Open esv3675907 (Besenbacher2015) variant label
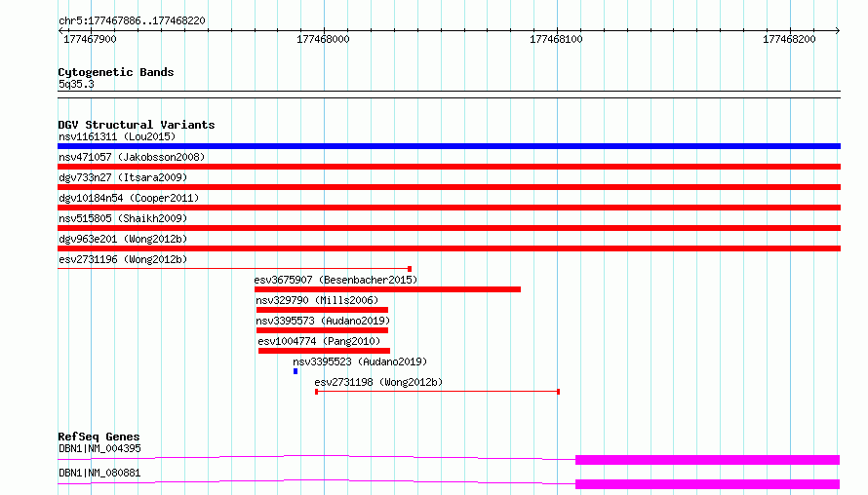Image resolution: width=868 pixels, height=495 pixels. pyautogui.click(x=335, y=280)
